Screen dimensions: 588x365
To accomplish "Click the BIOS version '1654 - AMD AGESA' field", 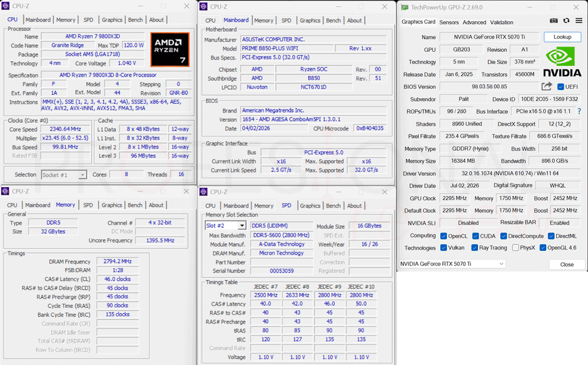I will click(313, 119).
